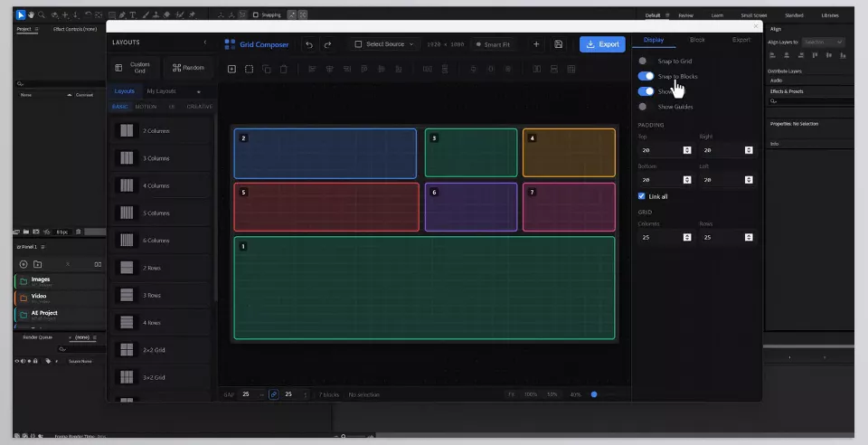Open the Select Source dropdown
Screen dimensions: 868x445
pos(384,44)
